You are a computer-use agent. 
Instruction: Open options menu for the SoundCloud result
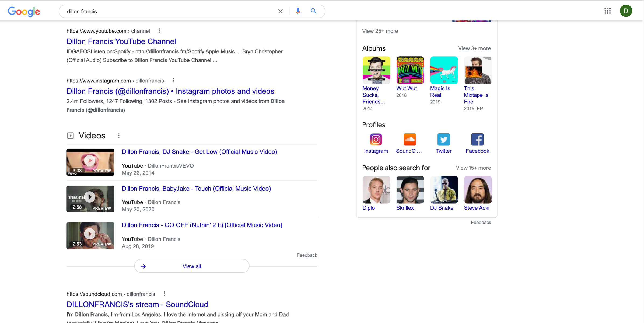point(165,294)
